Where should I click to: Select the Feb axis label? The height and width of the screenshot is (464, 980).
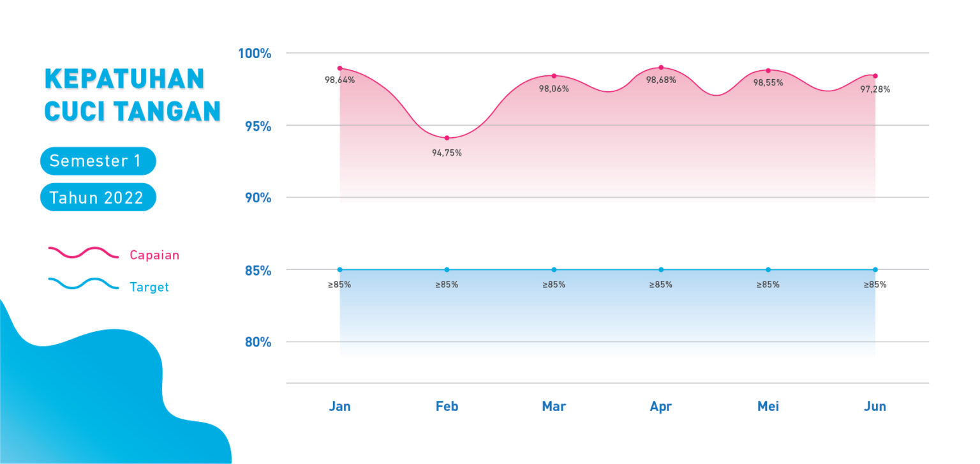[447, 407]
